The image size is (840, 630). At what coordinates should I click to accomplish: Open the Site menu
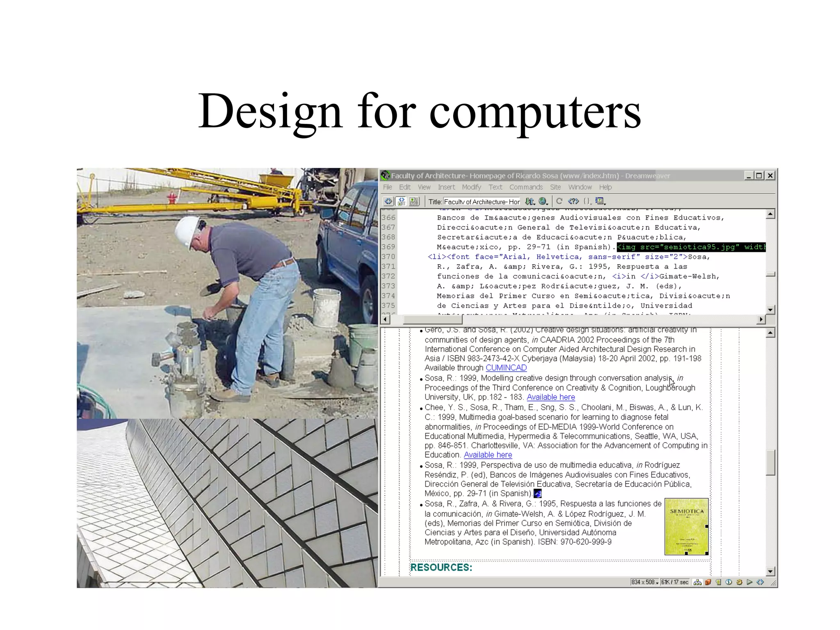tap(555, 187)
